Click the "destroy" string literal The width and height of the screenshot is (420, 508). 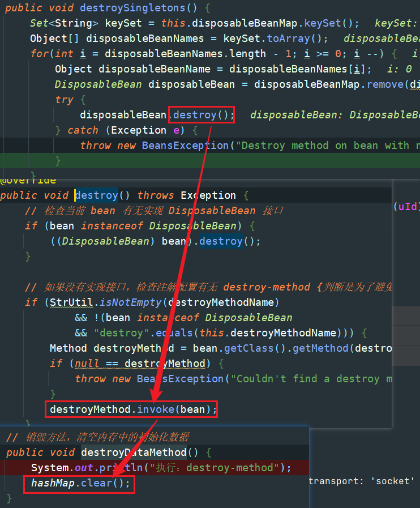[x=116, y=333]
